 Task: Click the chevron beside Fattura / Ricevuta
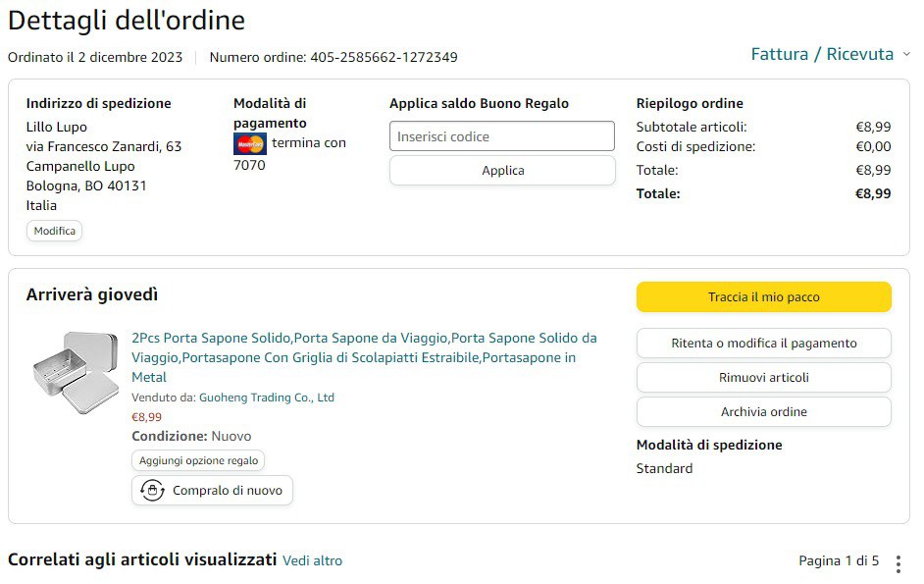[x=906, y=54]
